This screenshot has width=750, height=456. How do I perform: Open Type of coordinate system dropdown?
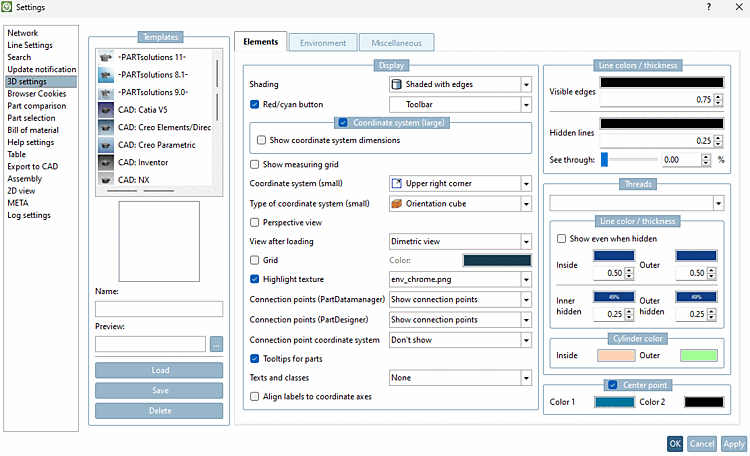point(460,203)
